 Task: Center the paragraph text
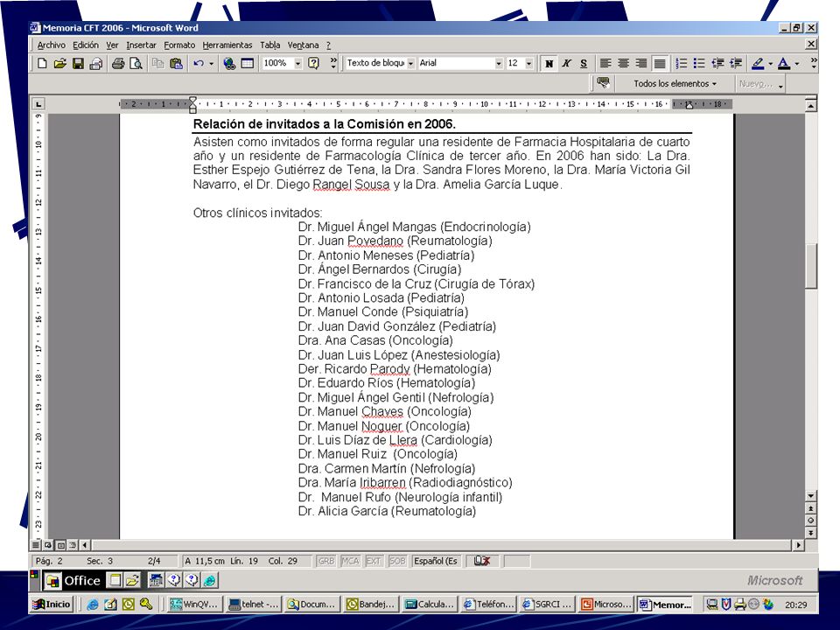tap(623, 64)
